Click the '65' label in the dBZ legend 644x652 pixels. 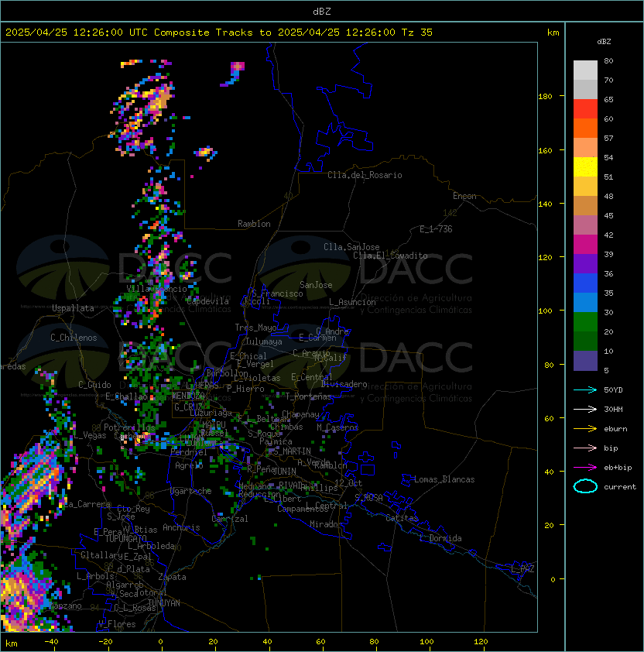pos(608,100)
